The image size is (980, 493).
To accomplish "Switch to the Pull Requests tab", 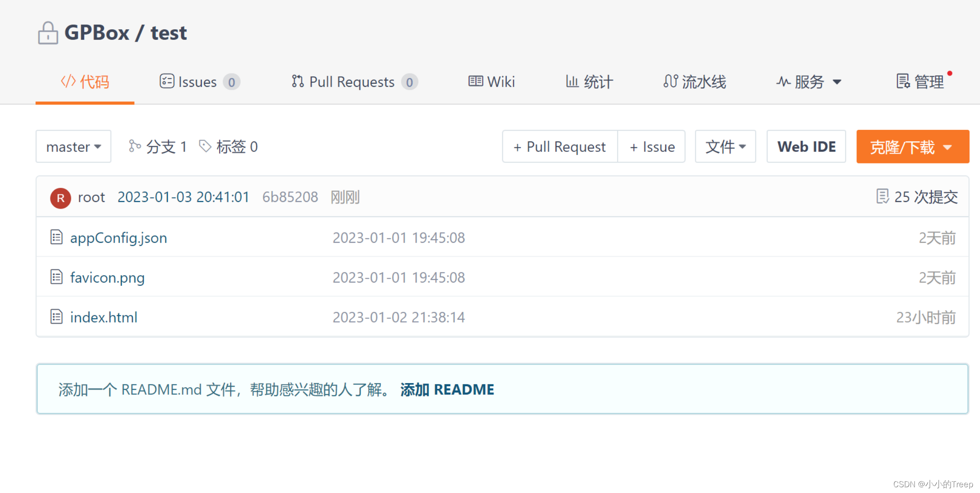I will [354, 82].
